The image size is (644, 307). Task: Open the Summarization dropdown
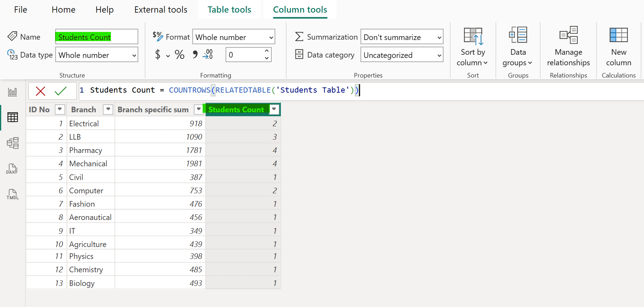tap(402, 37)
